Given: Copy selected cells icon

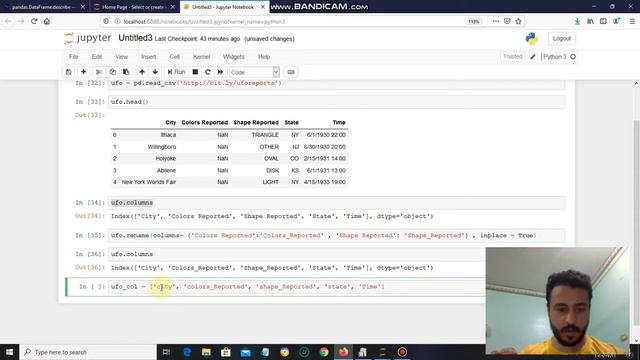Looking at the screenshot, I should coord(113,72).
